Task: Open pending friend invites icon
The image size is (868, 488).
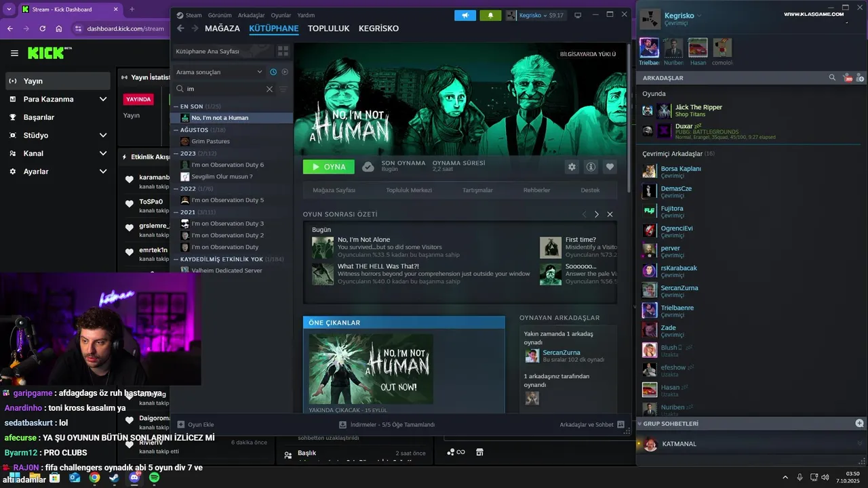Action: click(x=848, y=78)
